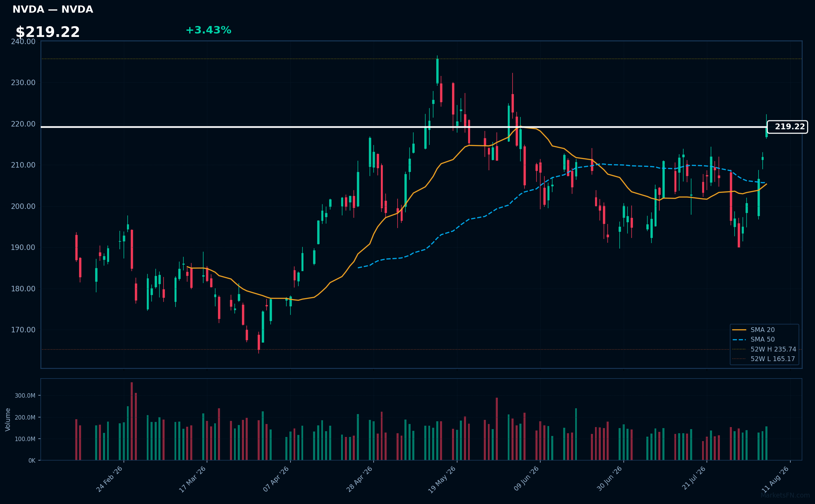
Task: Click the 30 Jun '26 date label
Action: click(x=609, y=479)
